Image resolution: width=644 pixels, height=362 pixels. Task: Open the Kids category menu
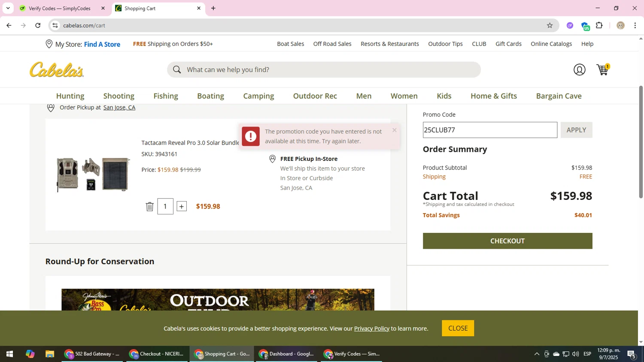coord(444,96)
